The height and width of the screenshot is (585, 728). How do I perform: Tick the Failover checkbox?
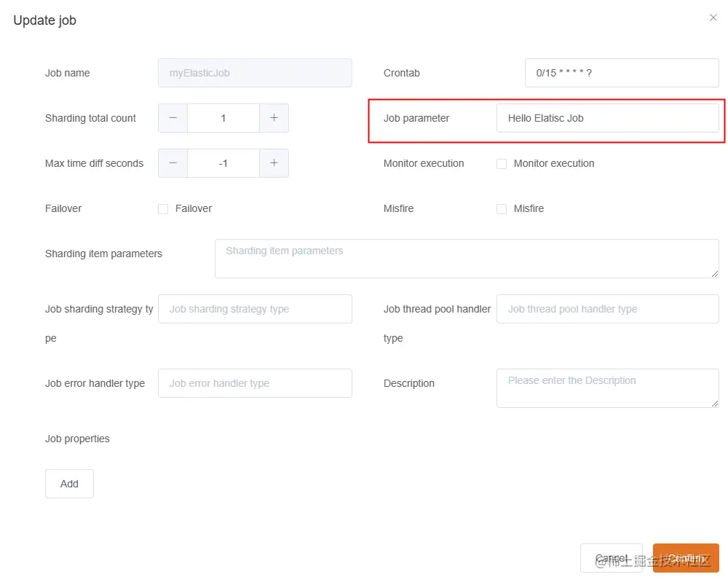163,208
